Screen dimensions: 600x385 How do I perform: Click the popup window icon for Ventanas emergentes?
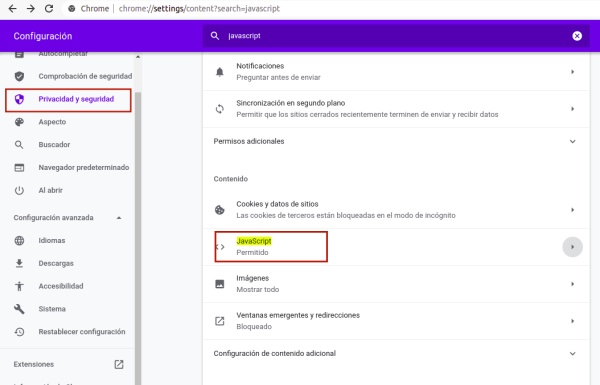coord(220,321)
